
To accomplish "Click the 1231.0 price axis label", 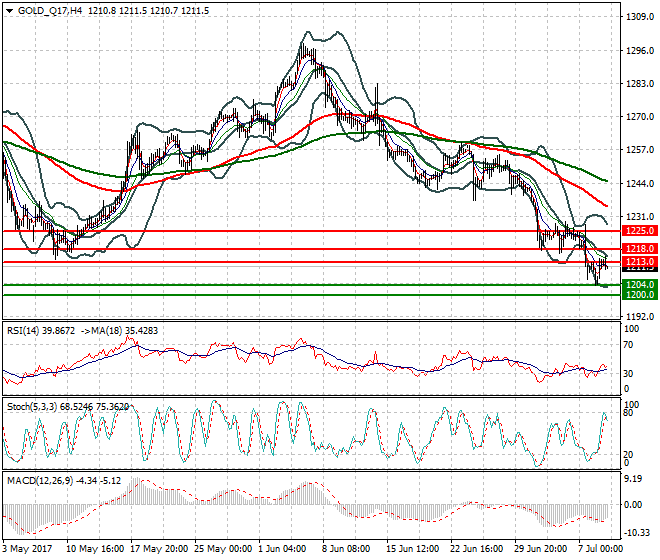I will point(640,216).
